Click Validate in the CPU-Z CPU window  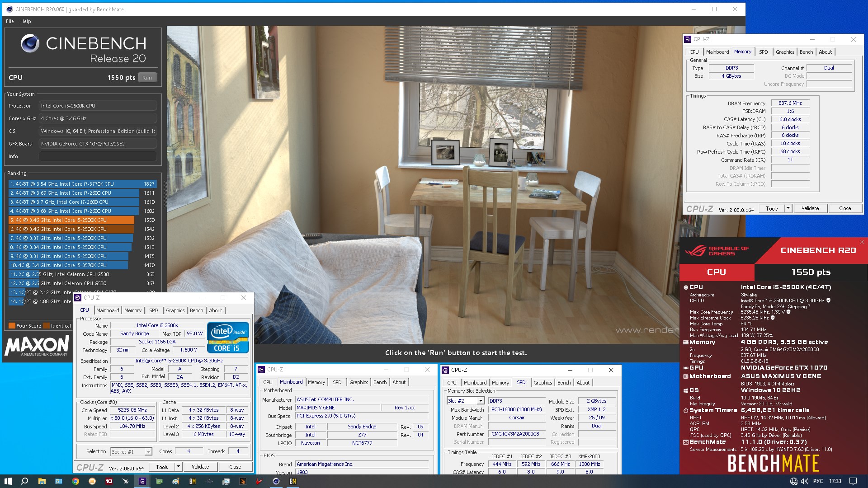(x=200, y=467)
